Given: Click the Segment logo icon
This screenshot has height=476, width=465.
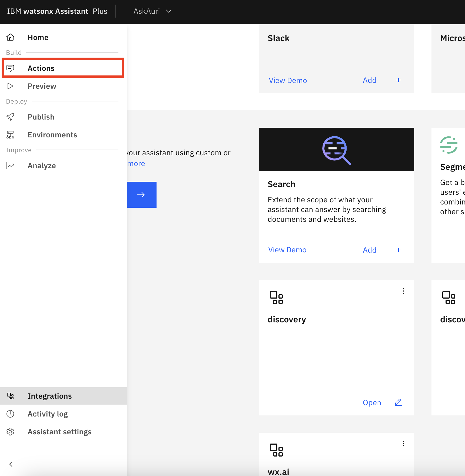Looking at the screenshot, I should click(x=449, y=145).
